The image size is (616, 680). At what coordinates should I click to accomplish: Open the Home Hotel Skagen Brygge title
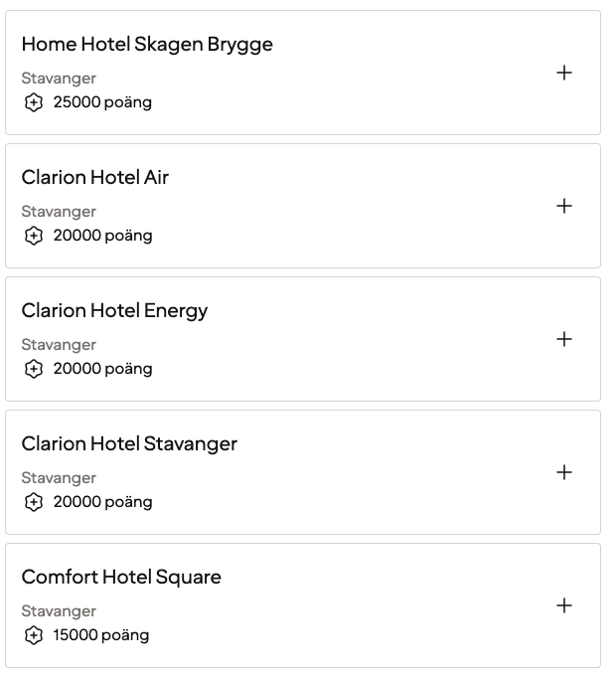[x=147, y=45]
